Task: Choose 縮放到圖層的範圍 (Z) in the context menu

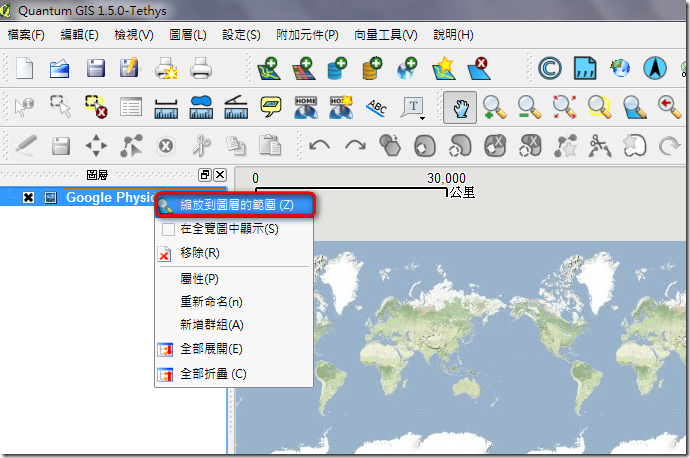Action: 235,205
